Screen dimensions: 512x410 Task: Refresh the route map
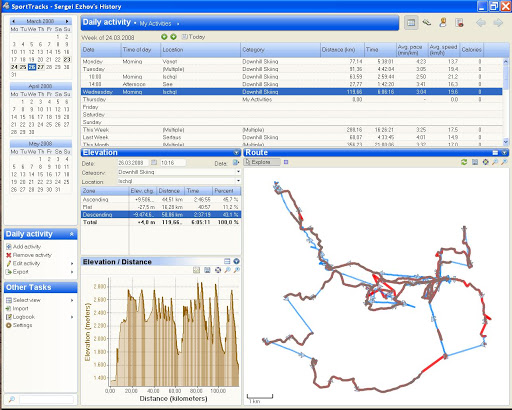464,162
